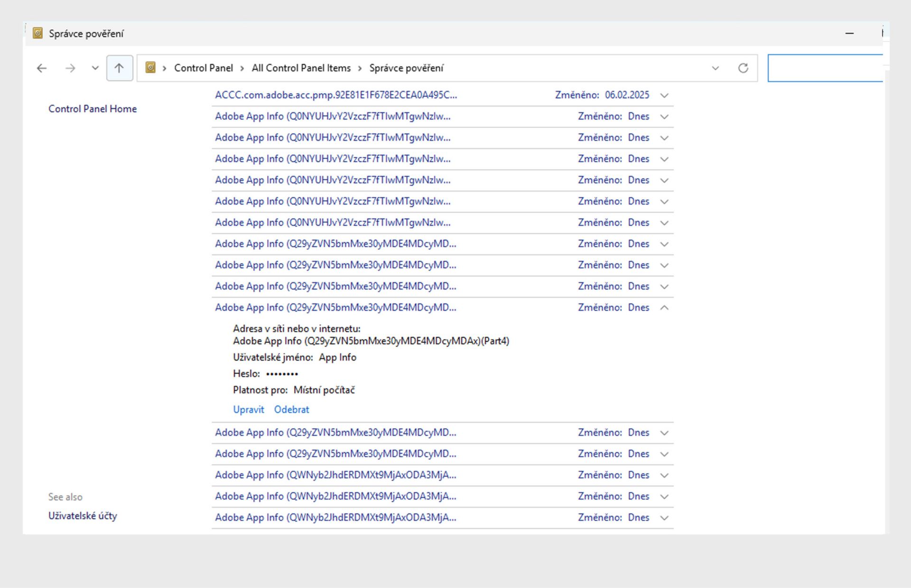Select All Control Panel Items breadcrumb
Screen dimensions: 911x588
pyautogui.click(x=301, y=68)
